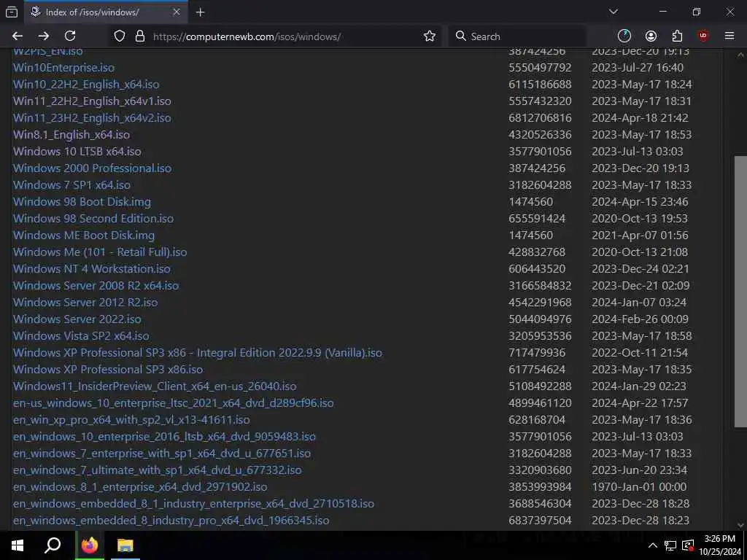
Task: Download Windows NT 4 Workstation.iso
Action: coord(92,268)
